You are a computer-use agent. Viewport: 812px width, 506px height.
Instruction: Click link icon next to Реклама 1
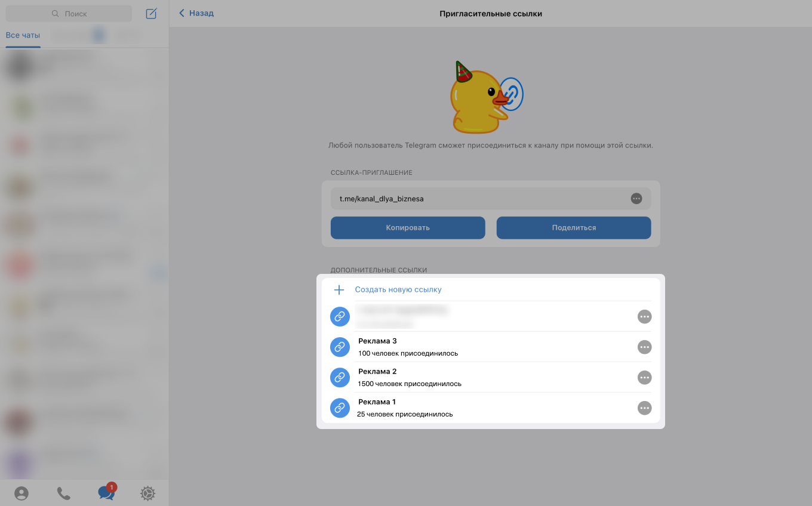click(x=340, y=408)
